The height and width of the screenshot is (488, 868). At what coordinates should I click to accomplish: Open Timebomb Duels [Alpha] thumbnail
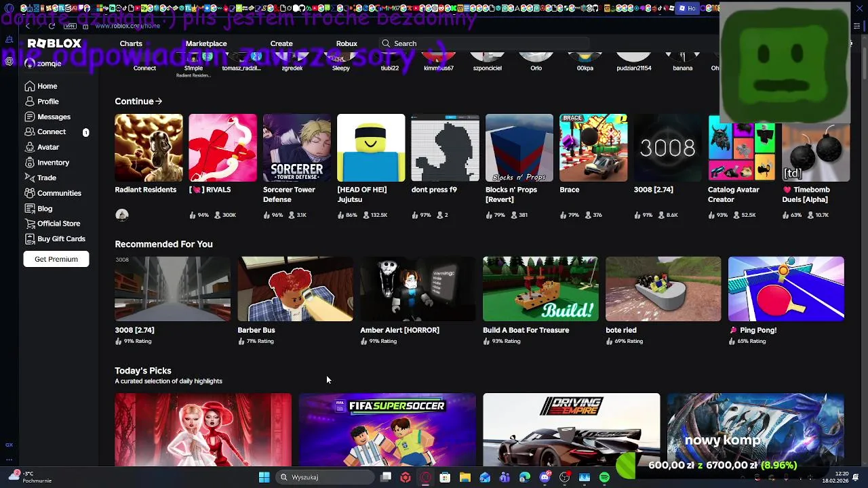point(816,148)
